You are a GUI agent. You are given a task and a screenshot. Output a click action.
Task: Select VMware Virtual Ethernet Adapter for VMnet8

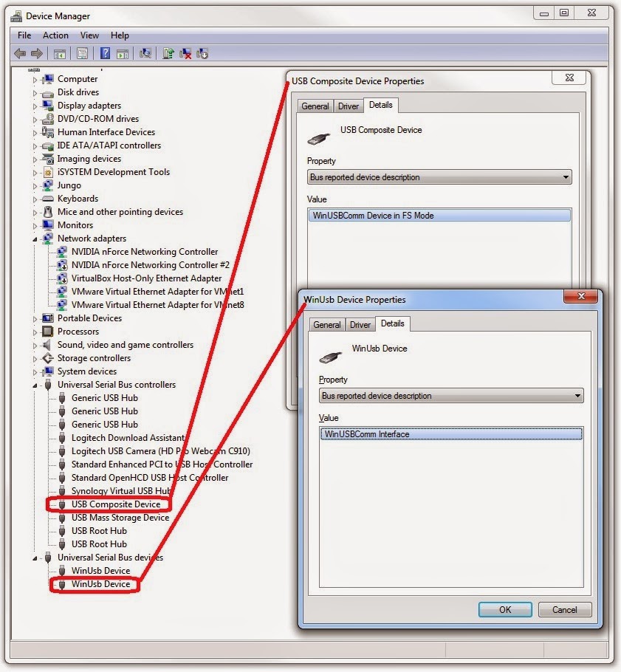point(158,305)
